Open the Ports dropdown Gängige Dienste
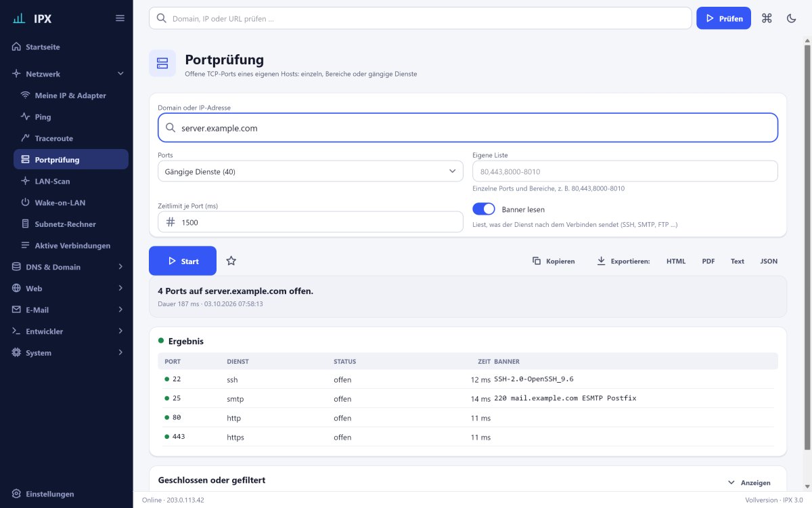 click(x=310, y=171)
